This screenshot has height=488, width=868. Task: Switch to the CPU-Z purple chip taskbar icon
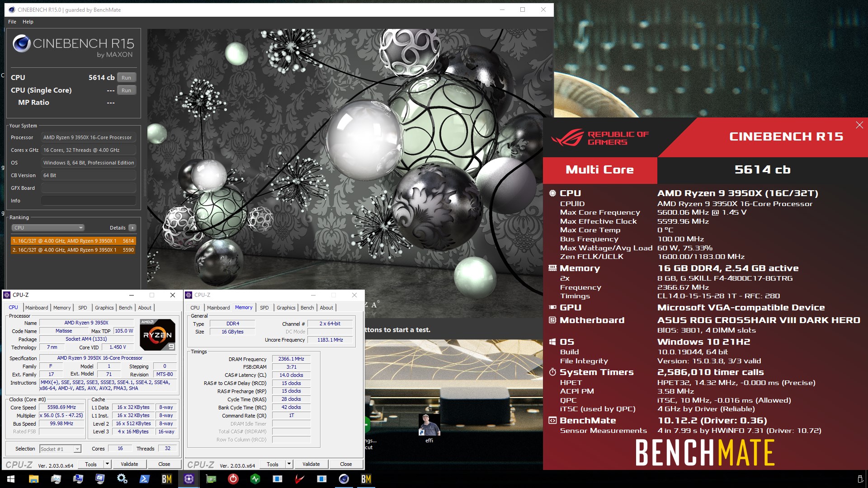(x=189, y=479)
